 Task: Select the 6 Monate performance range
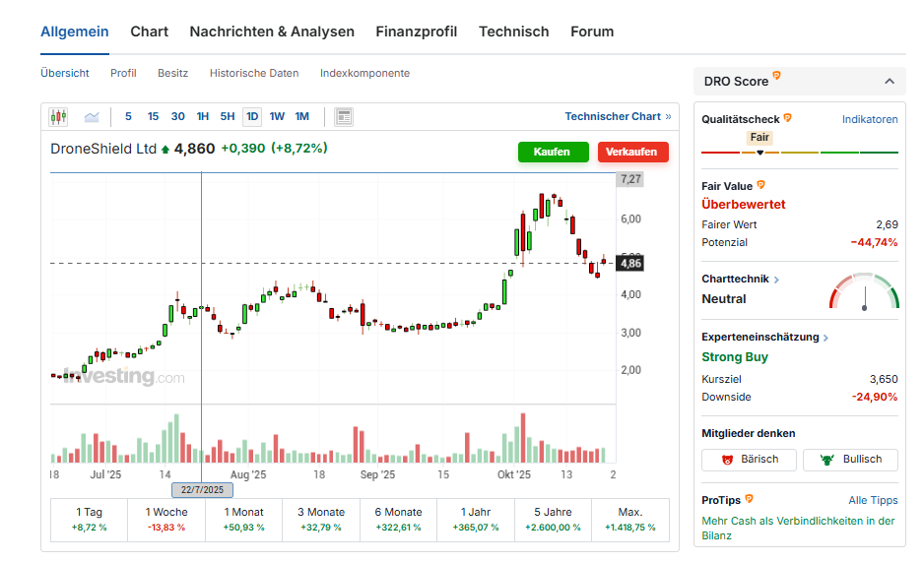pos(398,519)
